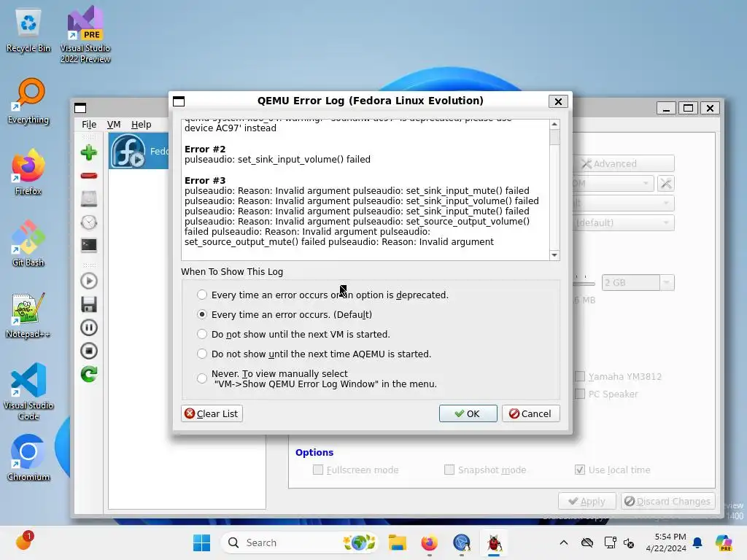Open the combo box above the '(default)' one

coord(624,203)
